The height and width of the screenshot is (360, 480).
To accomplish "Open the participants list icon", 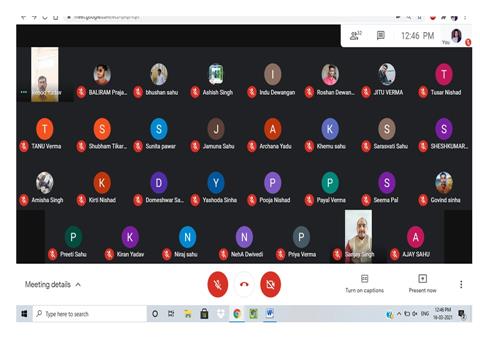I will [x=355, y=35].
